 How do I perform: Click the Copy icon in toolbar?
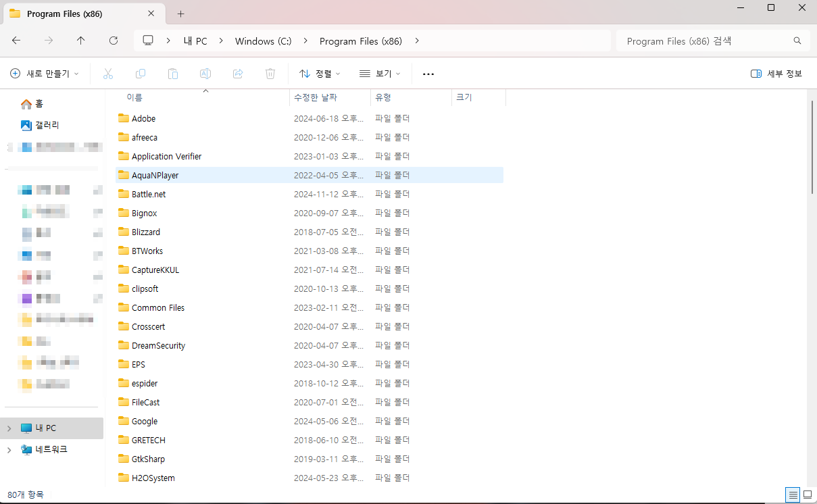coord(141,74)
